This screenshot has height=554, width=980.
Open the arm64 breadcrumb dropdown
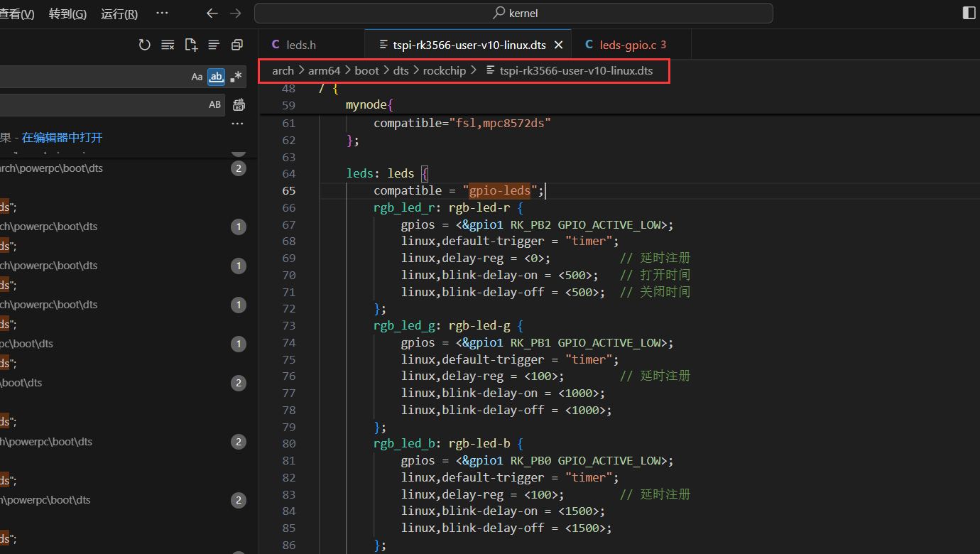[x=324, y=70]
